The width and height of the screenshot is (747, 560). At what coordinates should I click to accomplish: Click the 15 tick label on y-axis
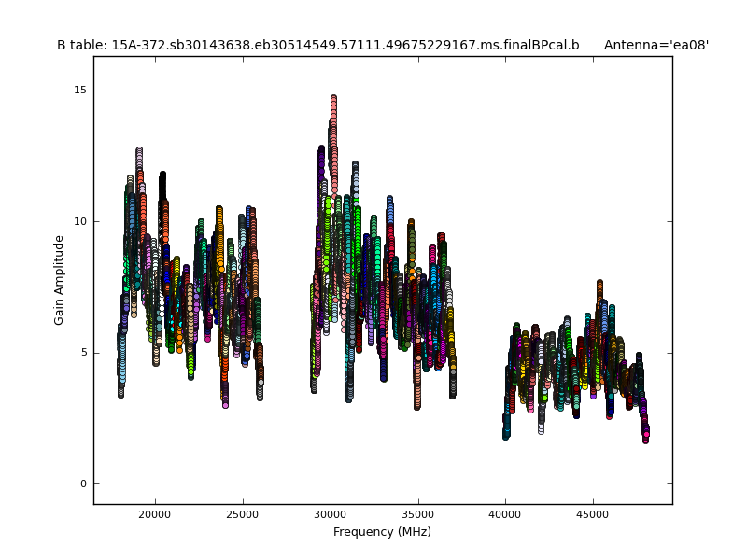pos(79,91)
